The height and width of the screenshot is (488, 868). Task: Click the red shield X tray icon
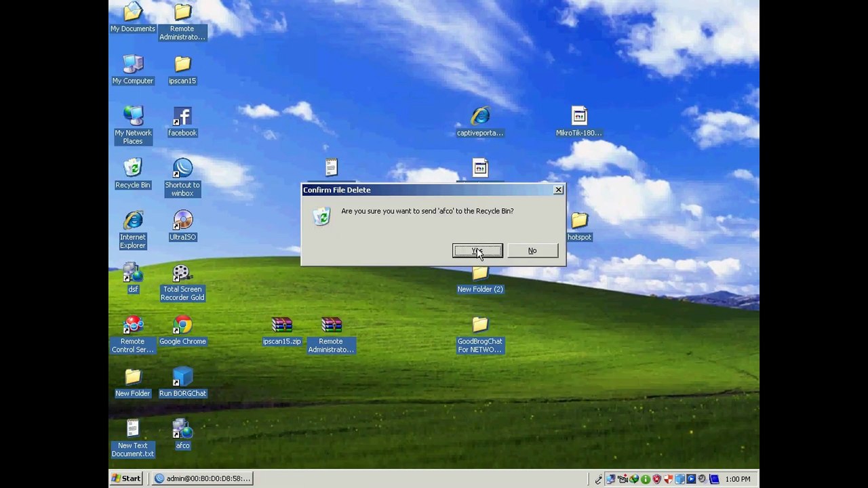[x=656, y=479]
